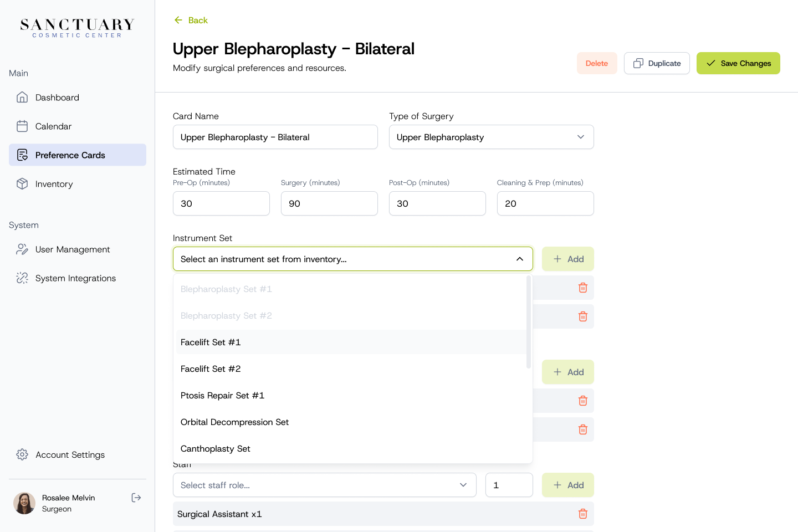Screen dimensions: 798x532
Task: Click Add next to the staff quantity field
Action: tap(568, 485)
